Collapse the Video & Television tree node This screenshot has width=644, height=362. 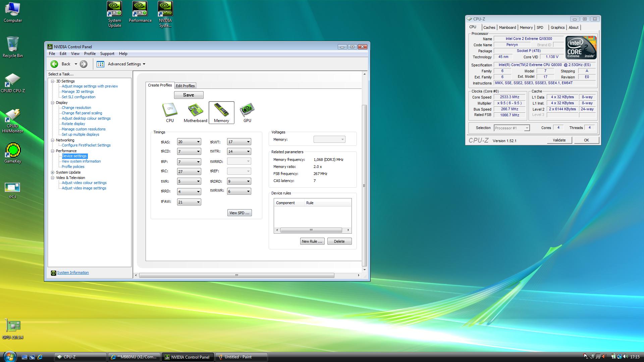pos(53,178)
